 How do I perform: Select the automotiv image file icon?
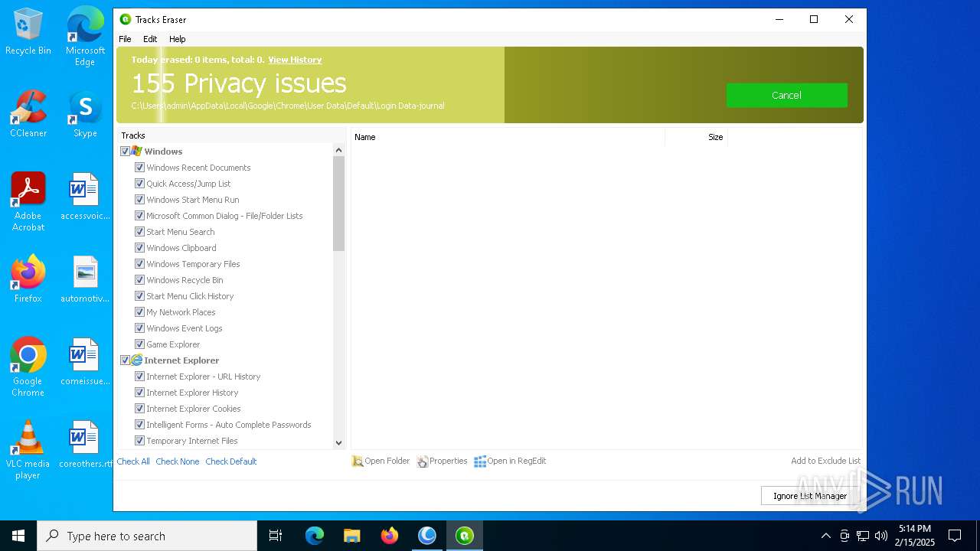85,279
